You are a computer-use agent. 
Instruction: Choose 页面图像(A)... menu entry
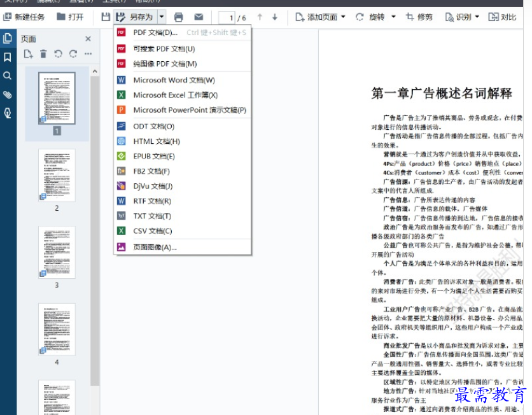183,247
